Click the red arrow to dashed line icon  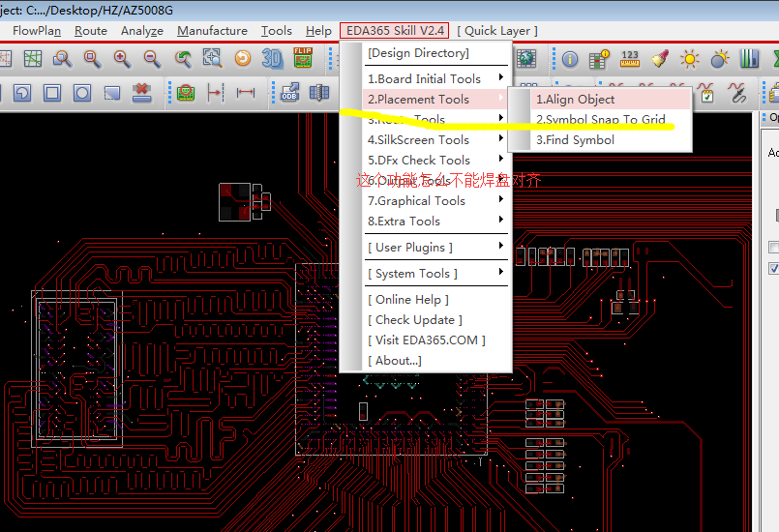click(216, 93)
